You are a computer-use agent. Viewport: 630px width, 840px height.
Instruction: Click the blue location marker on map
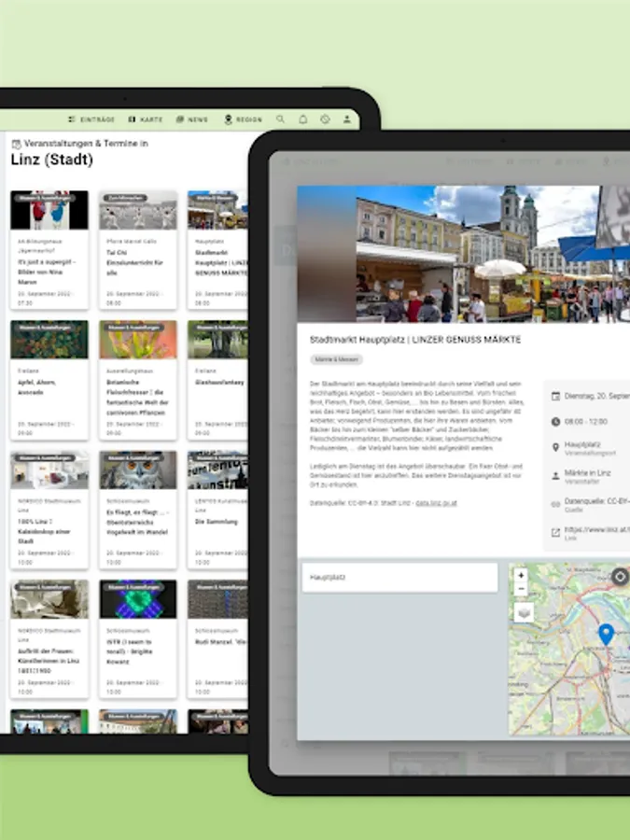606,635
